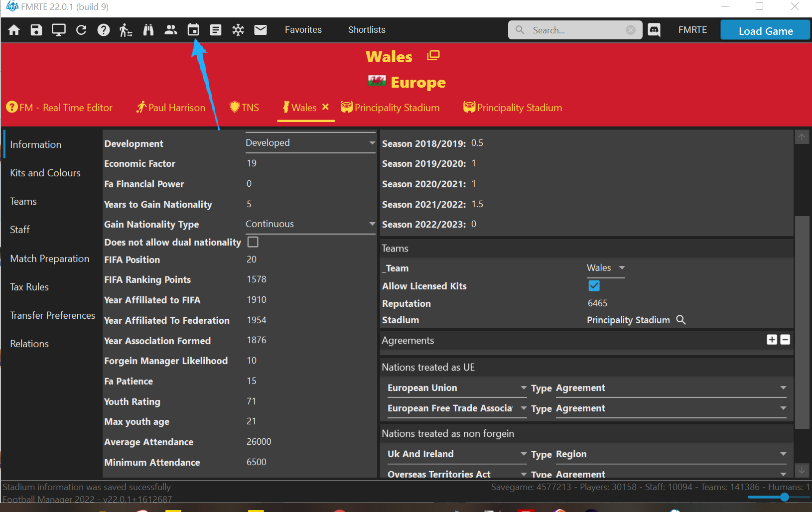The width and height of the screenshot is (812, 512).
Task: Open the Type Region dropdown
Action: point(671,454)
